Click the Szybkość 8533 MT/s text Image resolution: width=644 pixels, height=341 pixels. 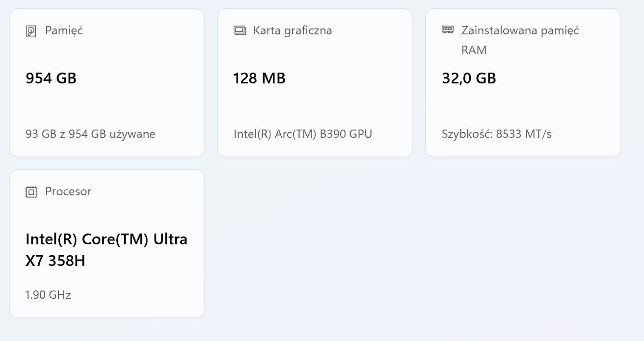pos(496,133)
